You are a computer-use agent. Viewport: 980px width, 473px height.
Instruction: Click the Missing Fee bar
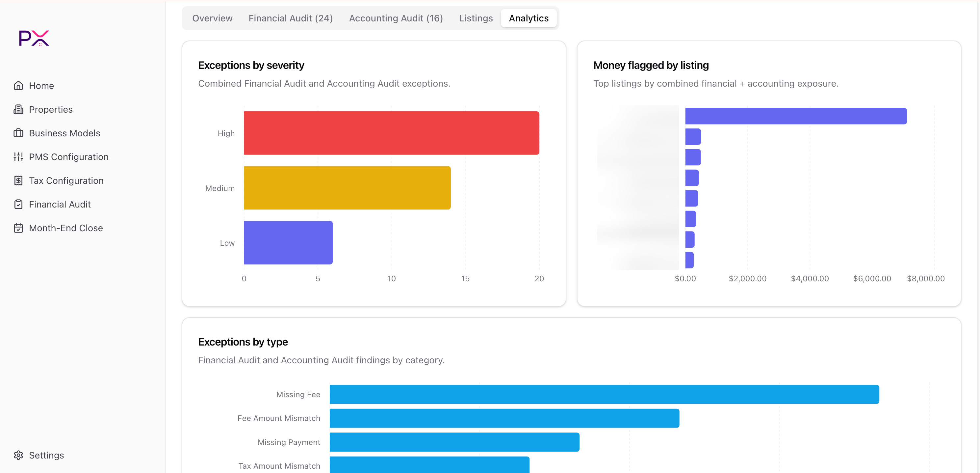[x=604, y=394]
